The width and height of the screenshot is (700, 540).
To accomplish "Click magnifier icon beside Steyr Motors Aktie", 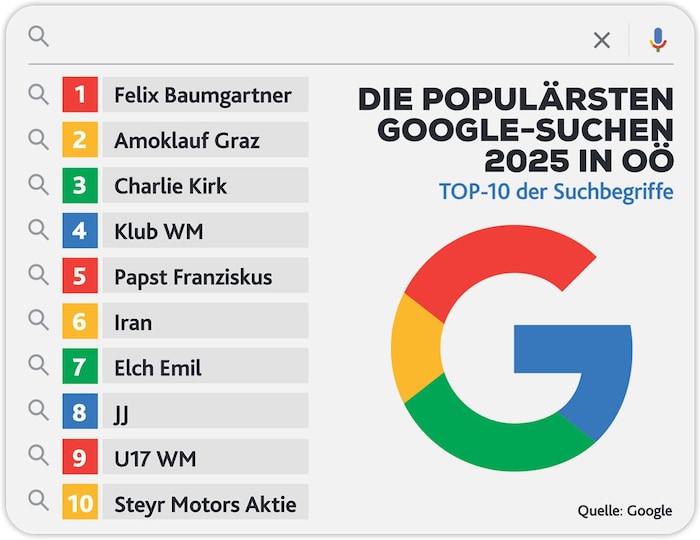I will (38, 502).
